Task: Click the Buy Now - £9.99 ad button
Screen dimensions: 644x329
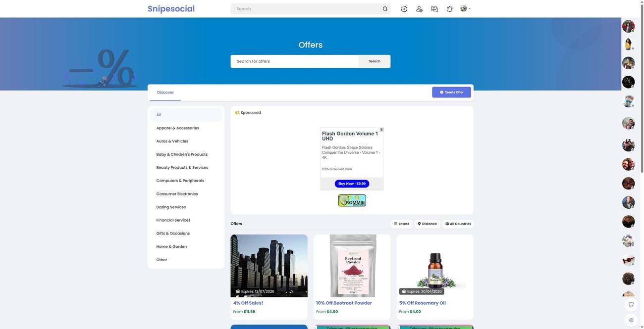Action: [x=352, y=184]
